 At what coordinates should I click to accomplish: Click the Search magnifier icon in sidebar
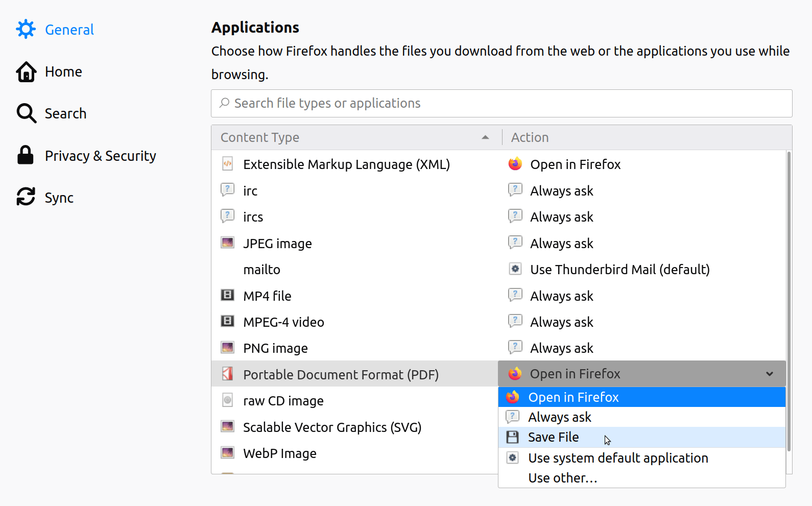point(26,113)
